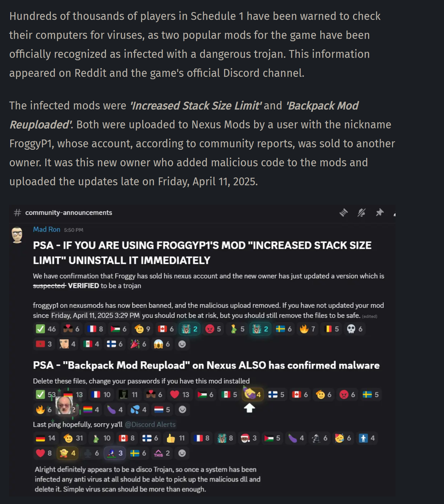Open pinned messages with the pin icon
Image resolution: width=444 pixels, height=504 pixels.
pos(380,213)
